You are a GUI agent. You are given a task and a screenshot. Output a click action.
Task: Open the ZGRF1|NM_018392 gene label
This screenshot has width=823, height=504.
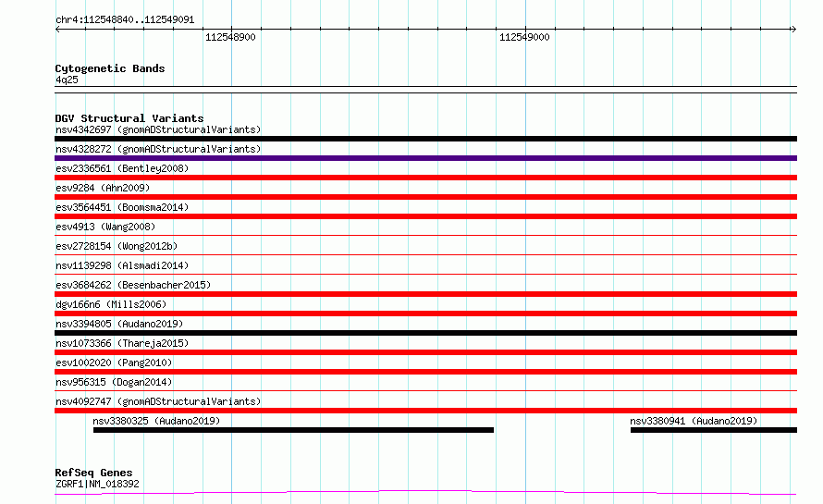(97, 484)
